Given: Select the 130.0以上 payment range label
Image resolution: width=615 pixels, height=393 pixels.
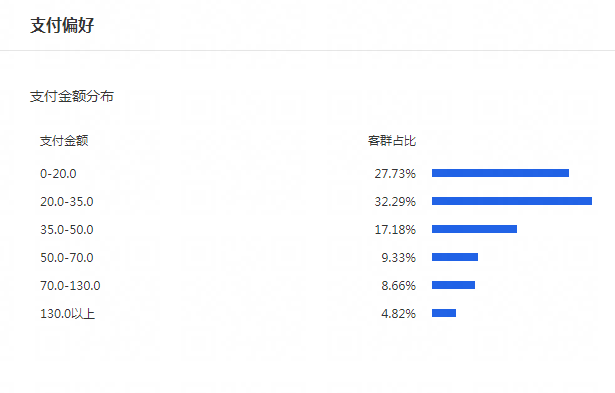Looking at the screenshot, I should click(x=67, y=314).
